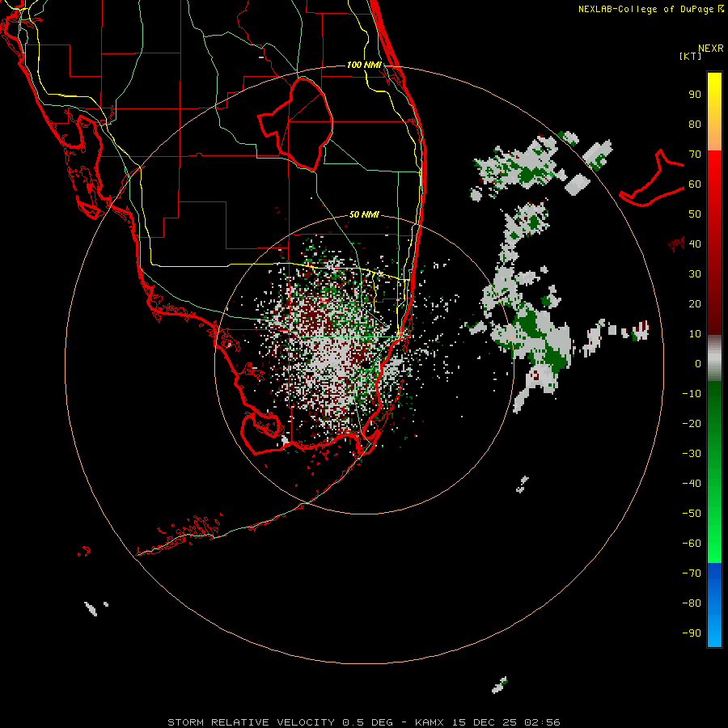This screenshot has height=728, width=728.
Task: Click the '80' value on the velocity scale
Action: (695, 125)
